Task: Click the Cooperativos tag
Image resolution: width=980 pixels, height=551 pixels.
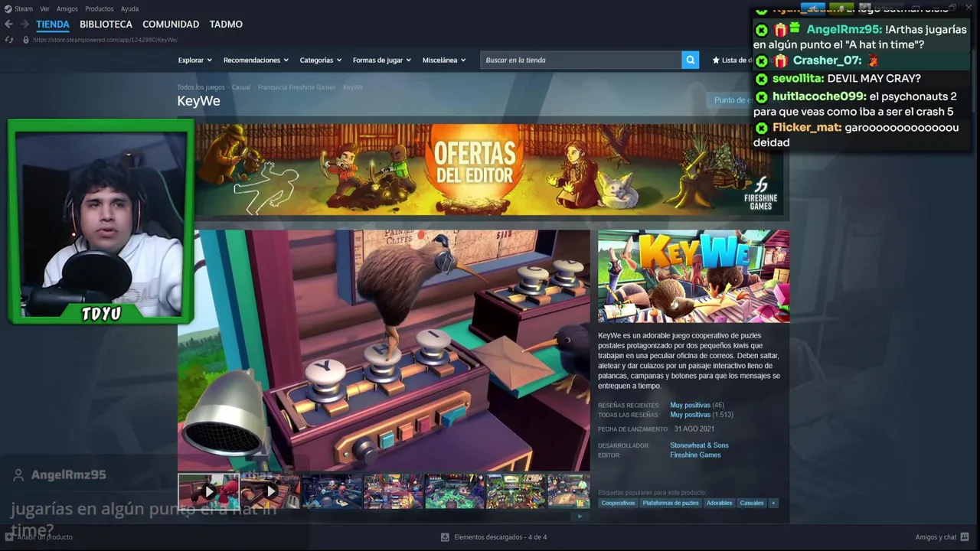Action: [618, 503]
